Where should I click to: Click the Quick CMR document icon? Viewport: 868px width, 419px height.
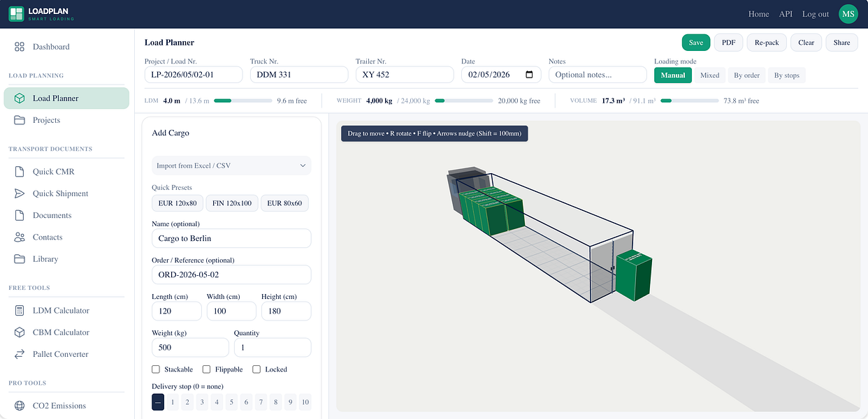click(x=20, y=172)
